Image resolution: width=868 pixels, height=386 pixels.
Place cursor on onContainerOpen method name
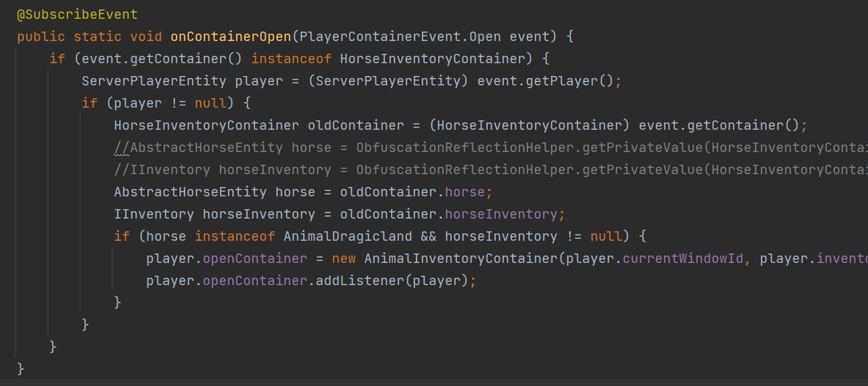[x=231, y=36]
